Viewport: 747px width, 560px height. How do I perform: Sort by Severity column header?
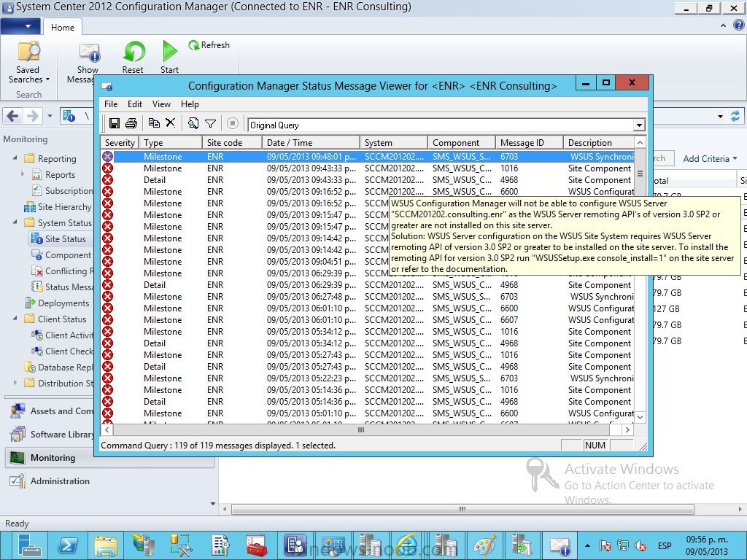pos(120,142)
